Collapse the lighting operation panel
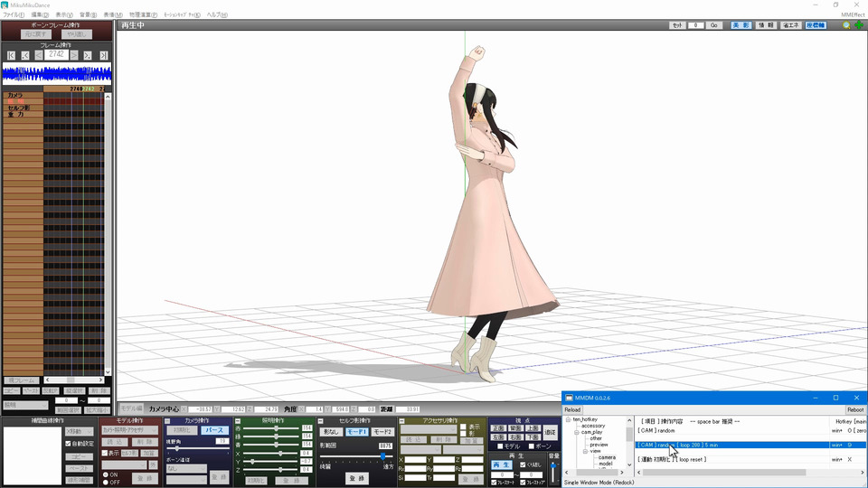The image size is (868, 488). (x=238, y=421)
